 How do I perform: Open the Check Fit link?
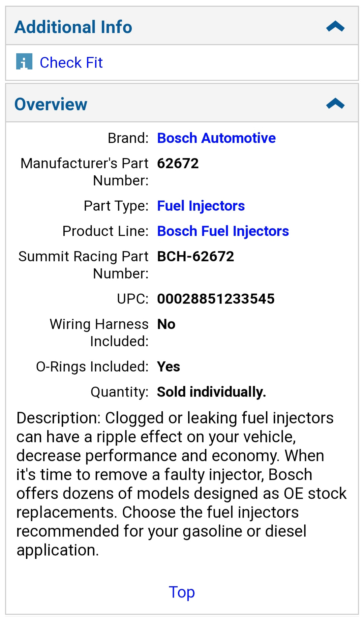(x=71, y=62)
